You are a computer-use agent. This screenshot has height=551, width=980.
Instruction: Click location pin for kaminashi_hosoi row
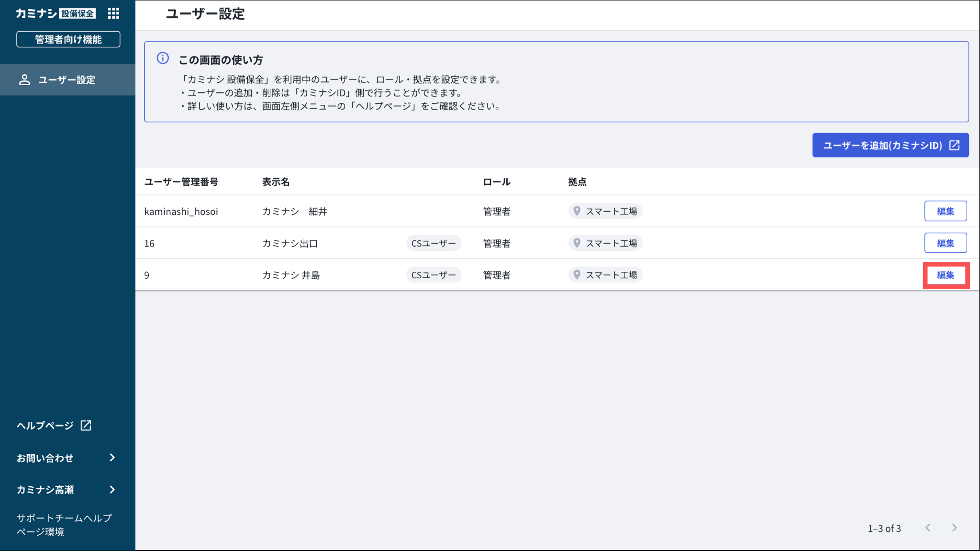(x=577, y=211)
